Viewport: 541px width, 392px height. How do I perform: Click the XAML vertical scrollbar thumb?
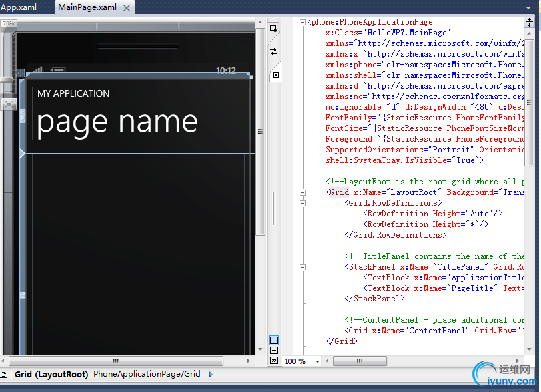(529, 102)
